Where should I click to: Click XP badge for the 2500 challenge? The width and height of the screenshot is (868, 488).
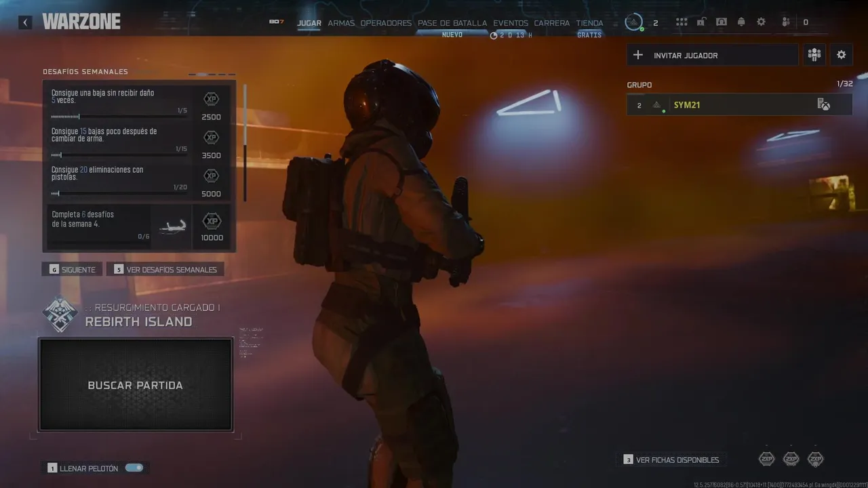[211, 99]
